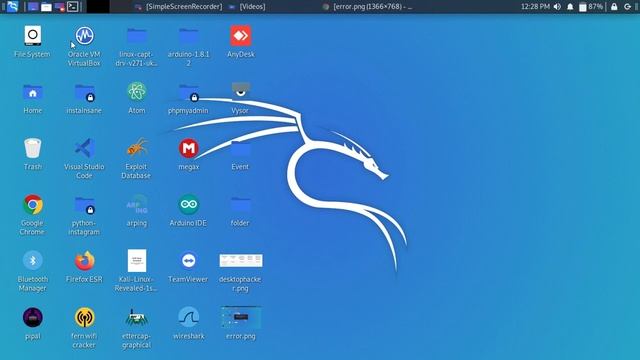Click file manager launcher in top panel
Screen dimensions: 640x360
tap(46, 7)
